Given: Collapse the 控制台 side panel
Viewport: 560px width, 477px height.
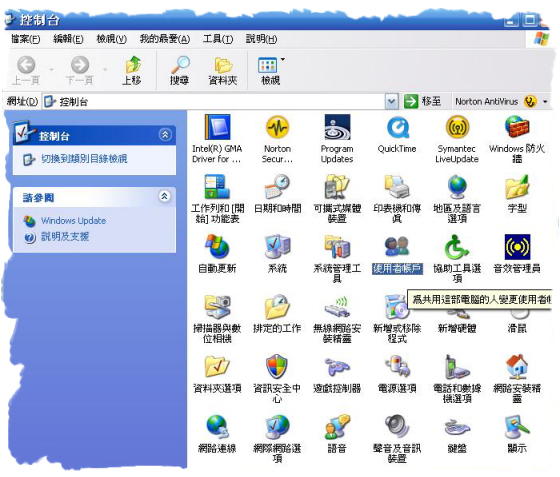Looking at the screenshot, I should 165,135.
